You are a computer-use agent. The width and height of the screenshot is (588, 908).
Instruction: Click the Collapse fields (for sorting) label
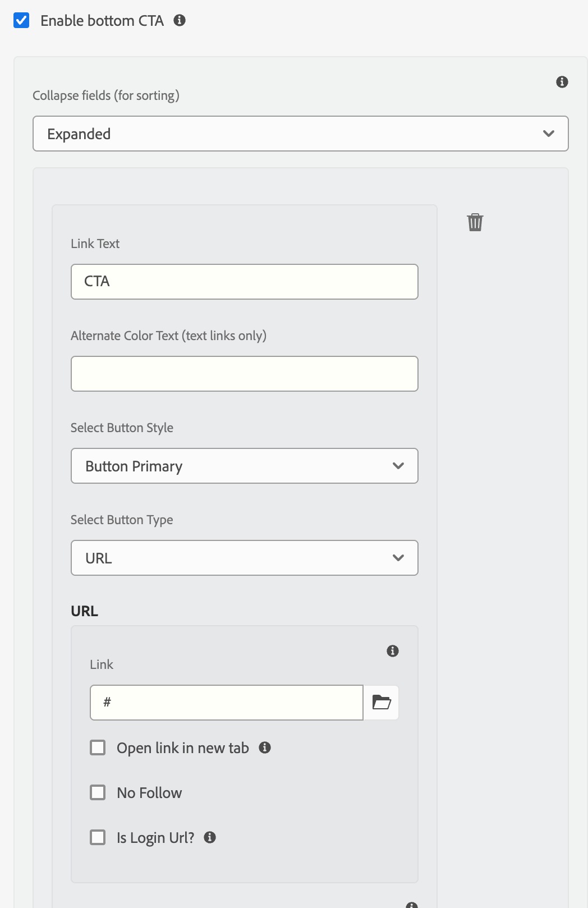coord(105,95)
